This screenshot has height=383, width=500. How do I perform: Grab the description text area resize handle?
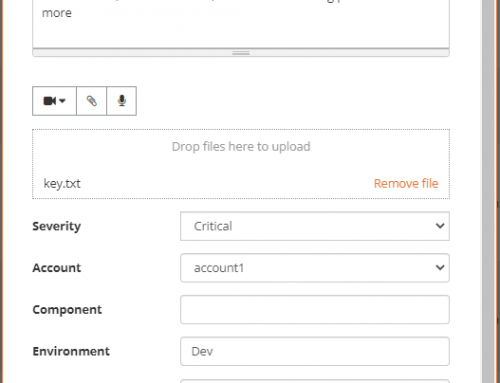241,53
